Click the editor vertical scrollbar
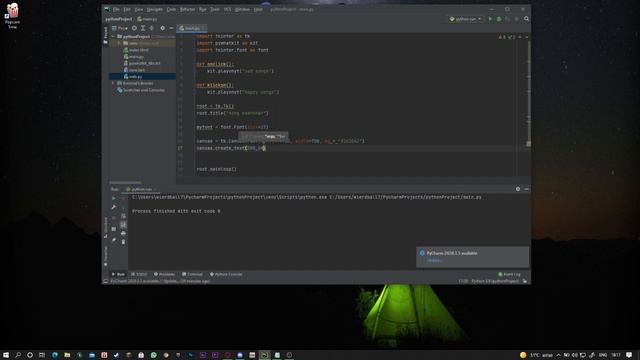This screenshot has width=640, height=360. click(528, 92)
